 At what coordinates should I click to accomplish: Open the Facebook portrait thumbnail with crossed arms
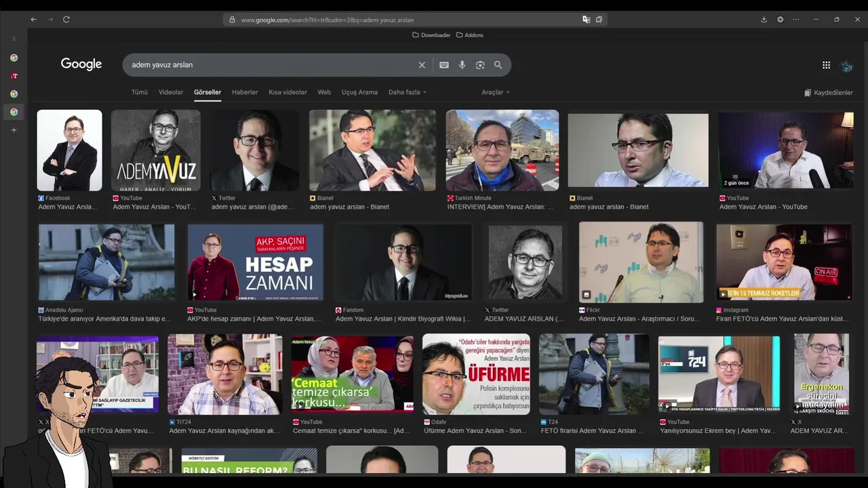(70, 150)
